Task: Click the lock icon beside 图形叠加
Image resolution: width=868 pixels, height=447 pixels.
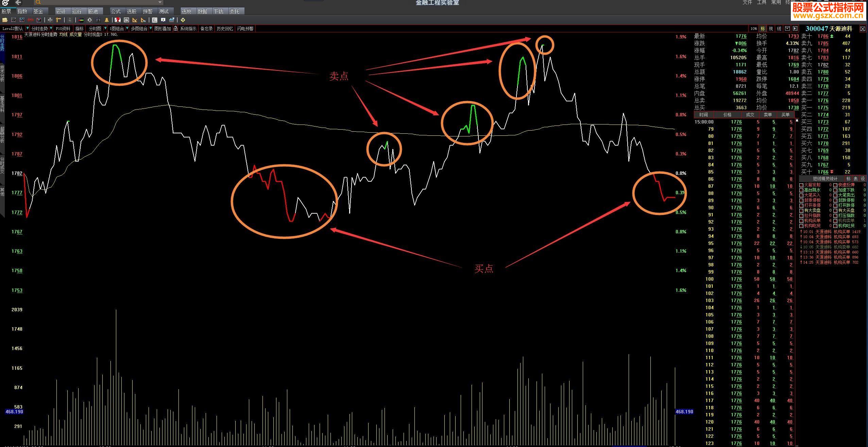Action: click(175, 29)
